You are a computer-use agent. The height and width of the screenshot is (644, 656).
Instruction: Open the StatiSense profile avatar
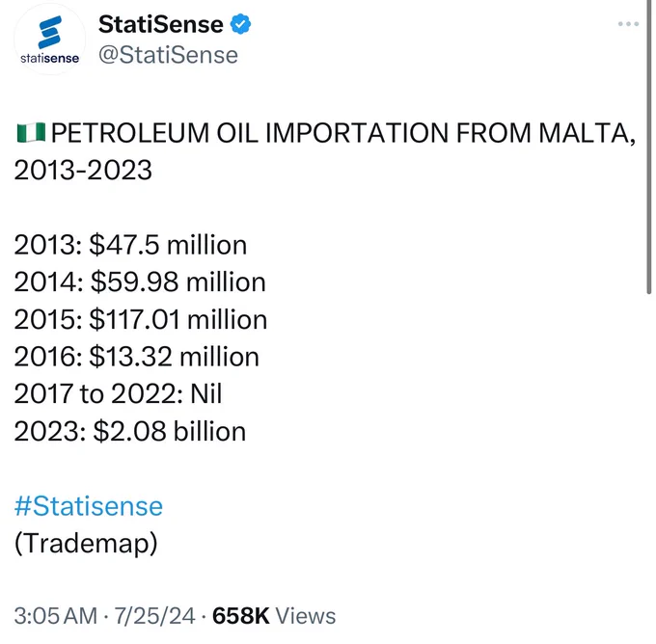tap(50, 40)
